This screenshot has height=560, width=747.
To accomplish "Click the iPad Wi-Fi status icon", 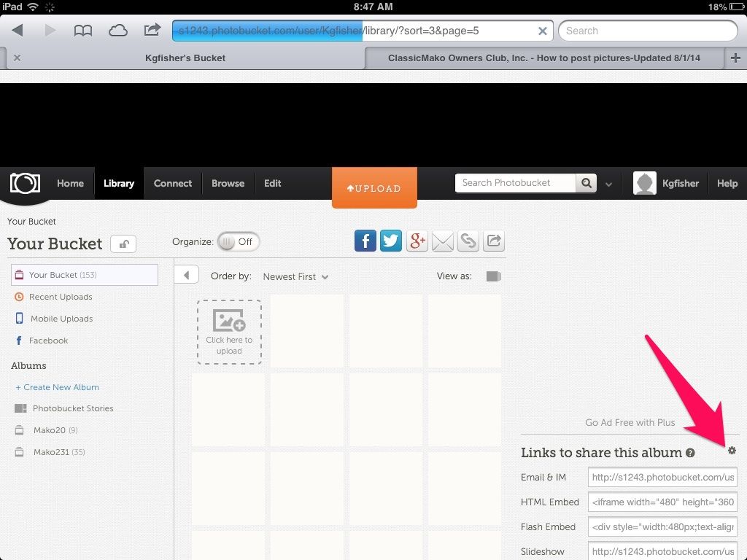I will tap(33, 7).
